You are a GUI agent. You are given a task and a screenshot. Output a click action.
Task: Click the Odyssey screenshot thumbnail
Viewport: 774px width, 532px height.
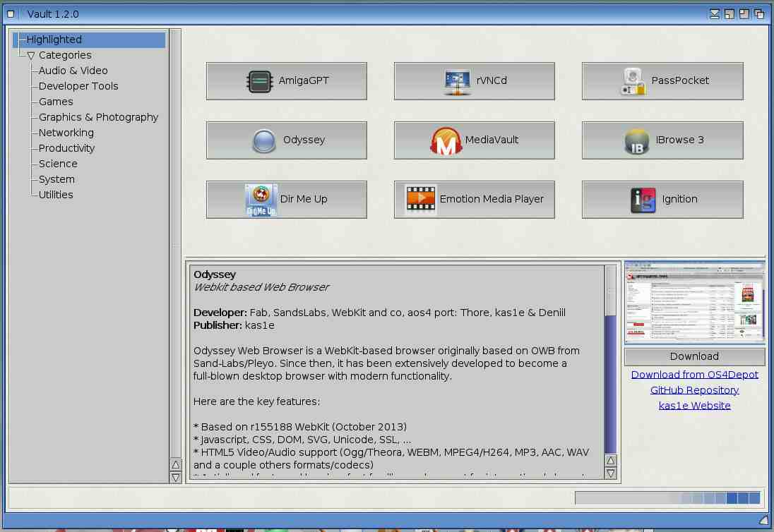[694, 303]
